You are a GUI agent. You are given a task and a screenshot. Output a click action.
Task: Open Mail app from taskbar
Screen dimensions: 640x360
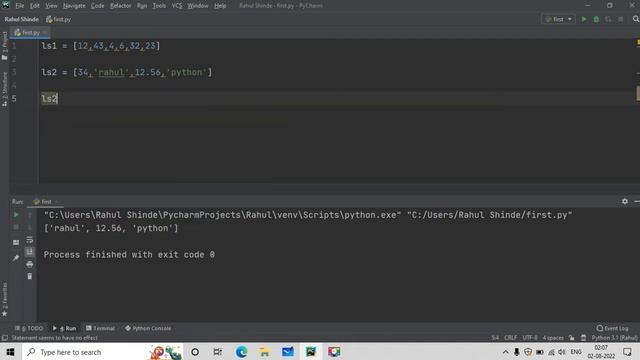coord(288,352)
